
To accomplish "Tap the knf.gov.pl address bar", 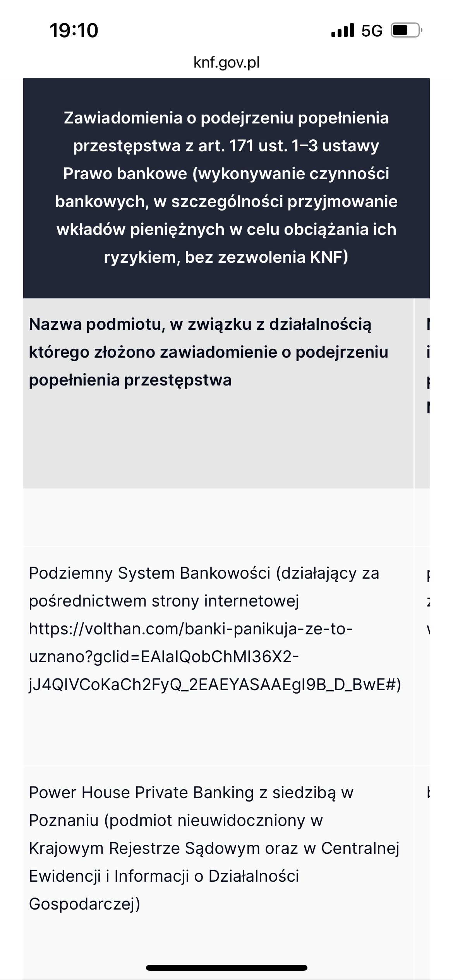I will click(x=226, y=62).
